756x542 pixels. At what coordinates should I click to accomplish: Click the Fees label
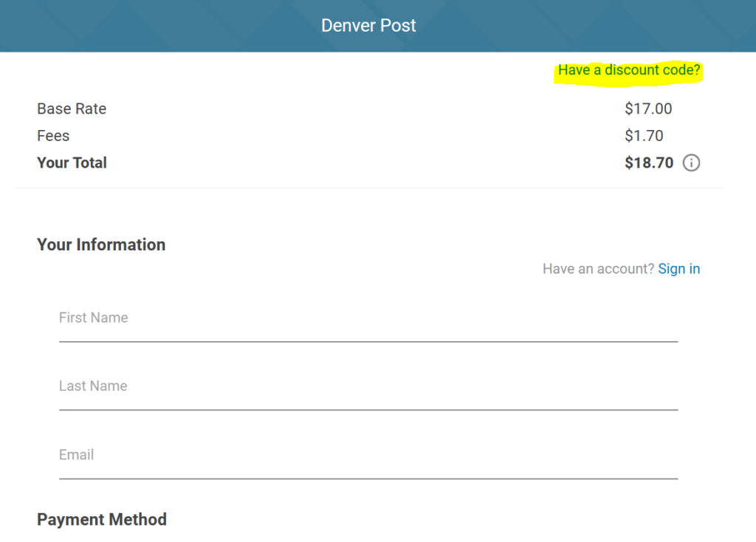point(53,136)
